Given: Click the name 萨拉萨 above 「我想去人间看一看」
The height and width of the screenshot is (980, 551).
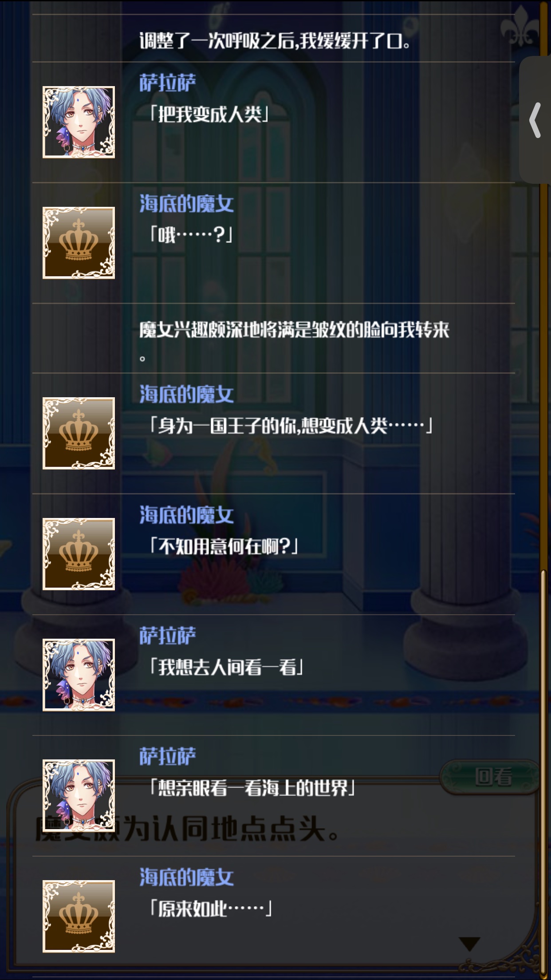Looking at the screenshot, I should click(168, 635).
